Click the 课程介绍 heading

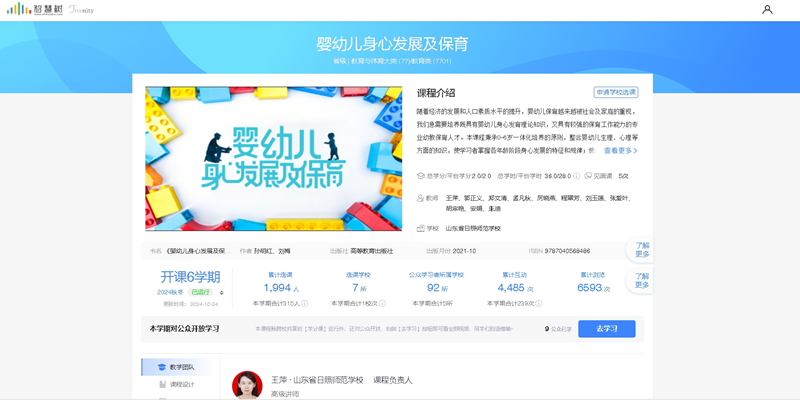coord(436,93)
